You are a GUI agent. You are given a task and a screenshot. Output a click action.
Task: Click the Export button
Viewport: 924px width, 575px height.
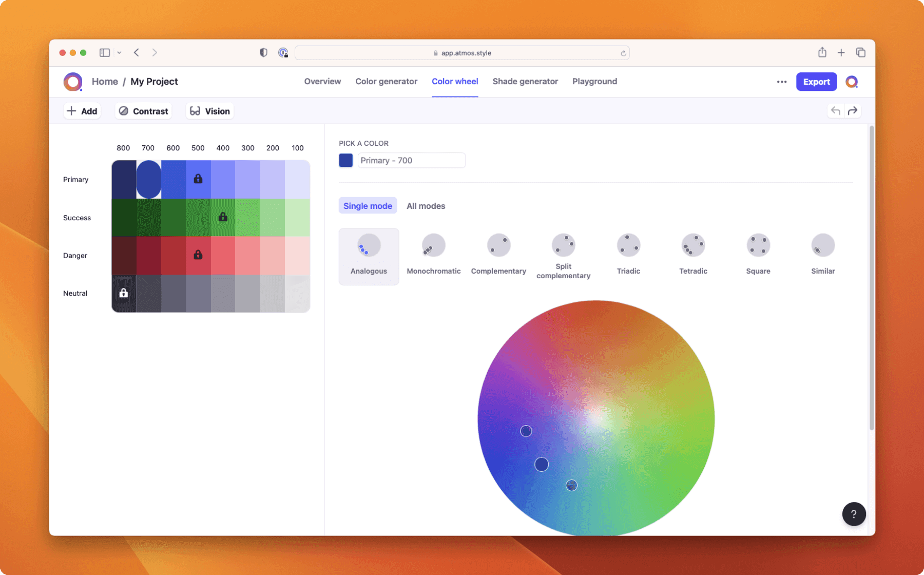[x=816, y=82]
